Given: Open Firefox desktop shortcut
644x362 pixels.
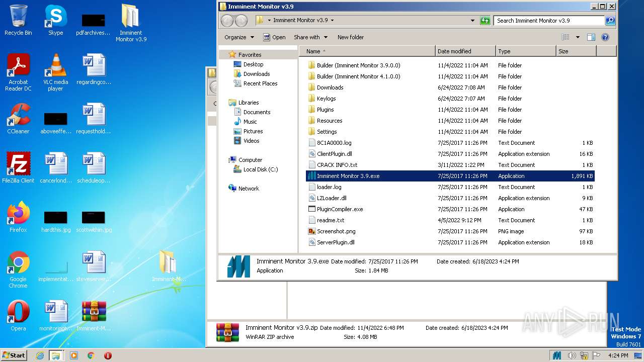Looking at the screenshot, I should (x=18, y=217).
